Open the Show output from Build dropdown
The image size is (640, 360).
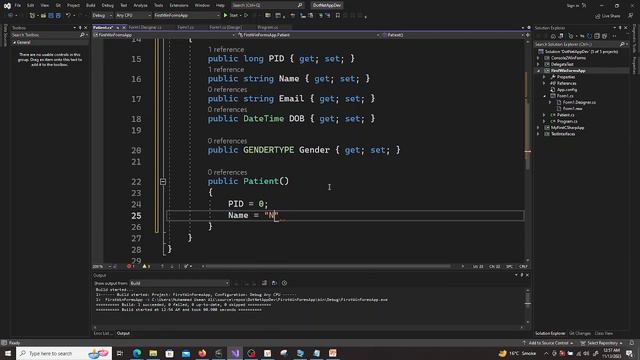tap(179, 283)
